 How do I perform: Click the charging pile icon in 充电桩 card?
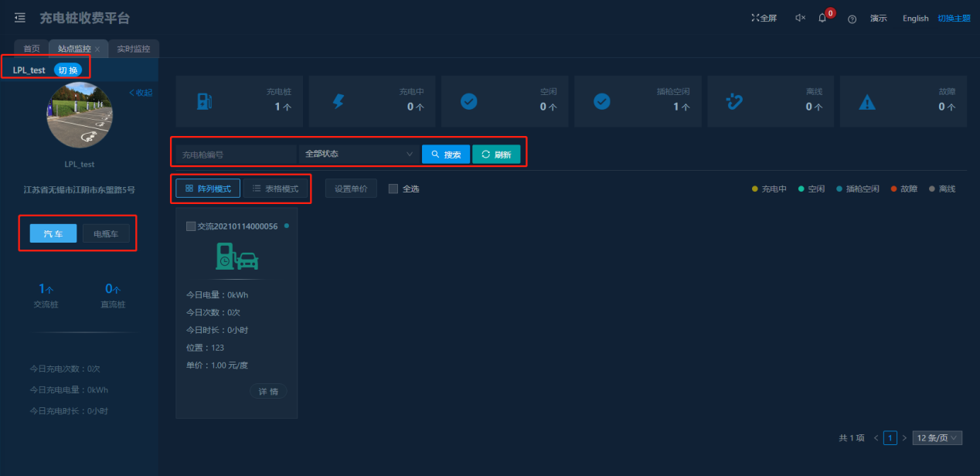pos(204,101)
